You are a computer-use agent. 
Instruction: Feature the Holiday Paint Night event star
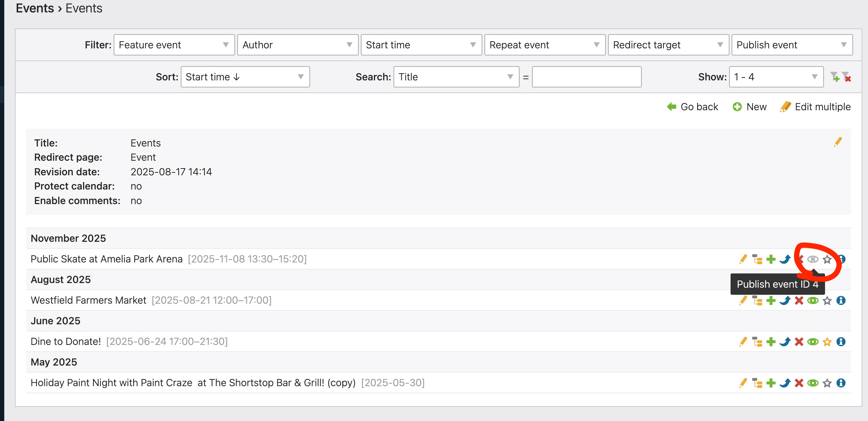(827, 383)
